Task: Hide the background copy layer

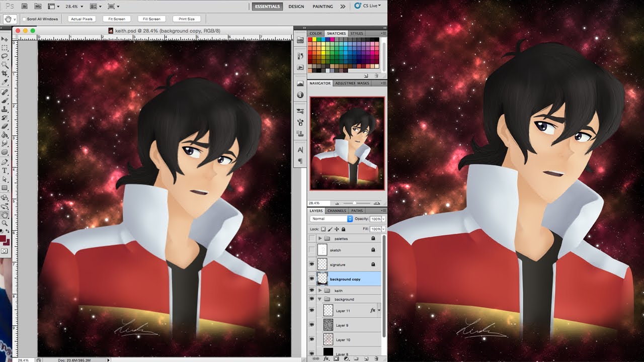Action: tap(311, 279)
